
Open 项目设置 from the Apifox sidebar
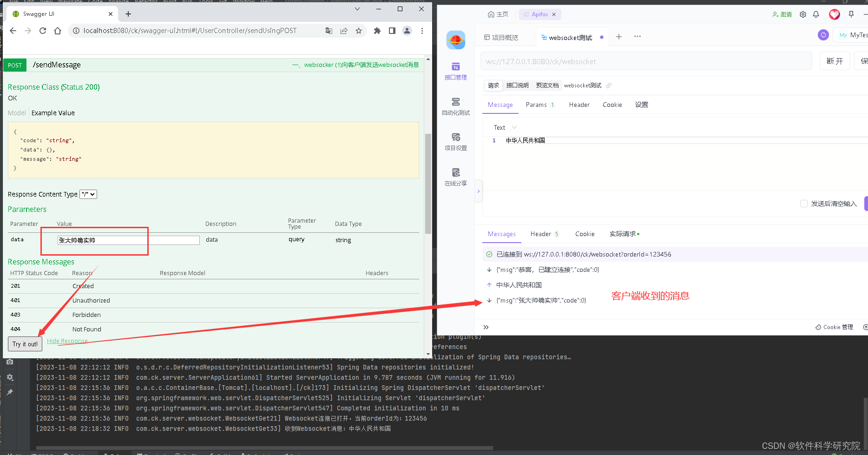click(x=455, y=141)
